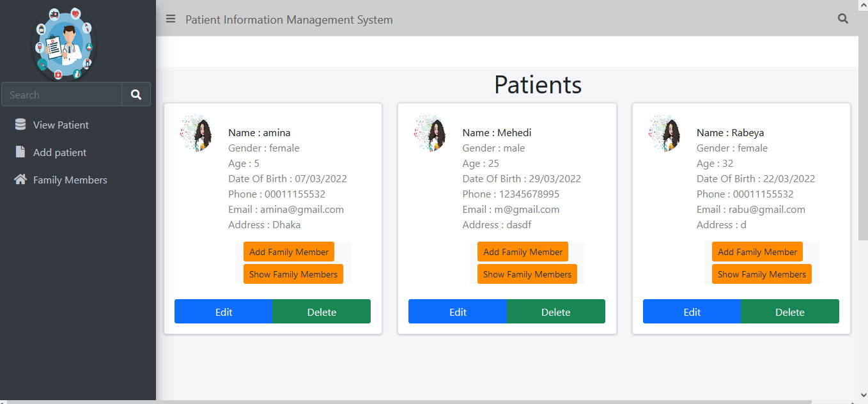
Task: Open the Family Members menu item
Action: [70, 180]
